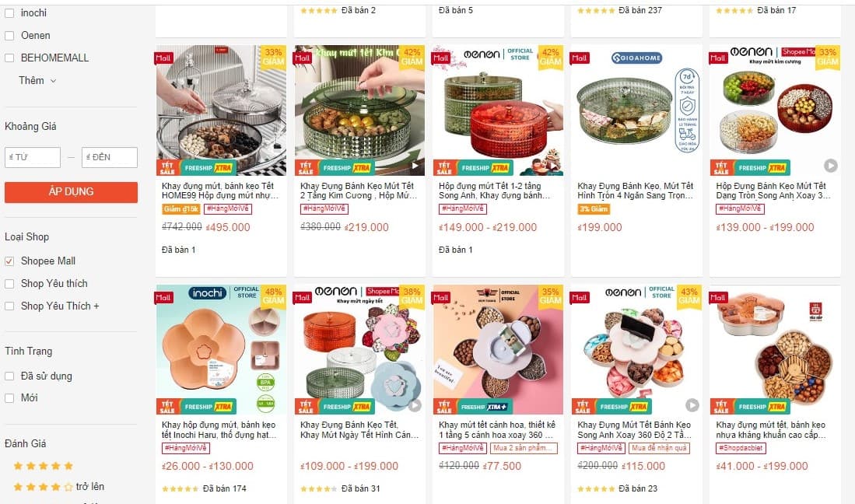Play video on Oenen Hộp Đựng Bánh Kẹo product
Viewport: 855px width, 504px height.
point(830,165)
